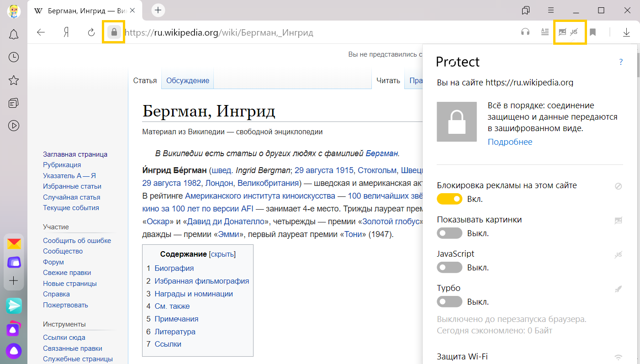Open the bookmarks panel icon in title bar
The height and width of the screenshot is (364, 640).
click(x=526, y=11)
